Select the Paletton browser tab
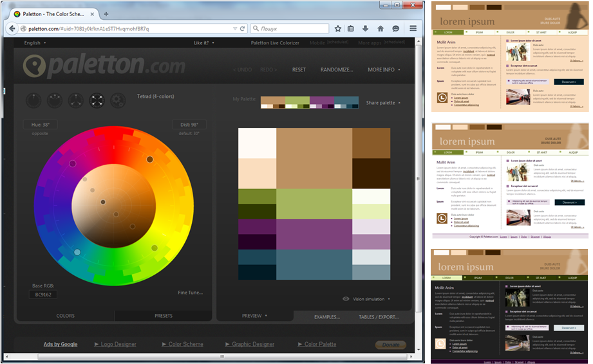Viewport: 593px width, 364px height. coord(53,14)
